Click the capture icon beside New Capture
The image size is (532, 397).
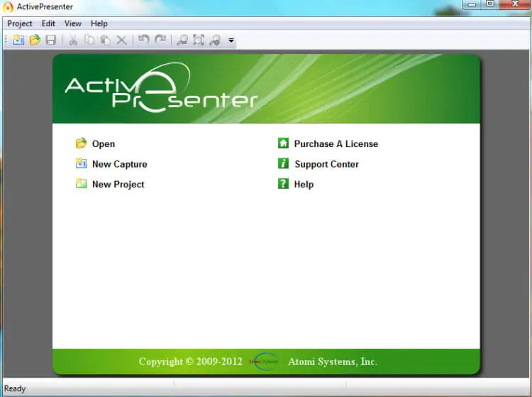[x=81, y=163]
